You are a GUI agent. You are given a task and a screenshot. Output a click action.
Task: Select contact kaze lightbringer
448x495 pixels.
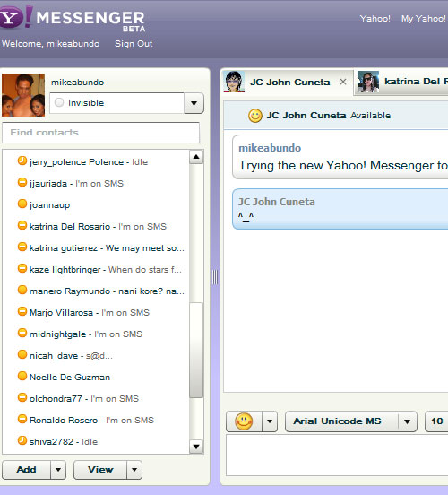96,269
